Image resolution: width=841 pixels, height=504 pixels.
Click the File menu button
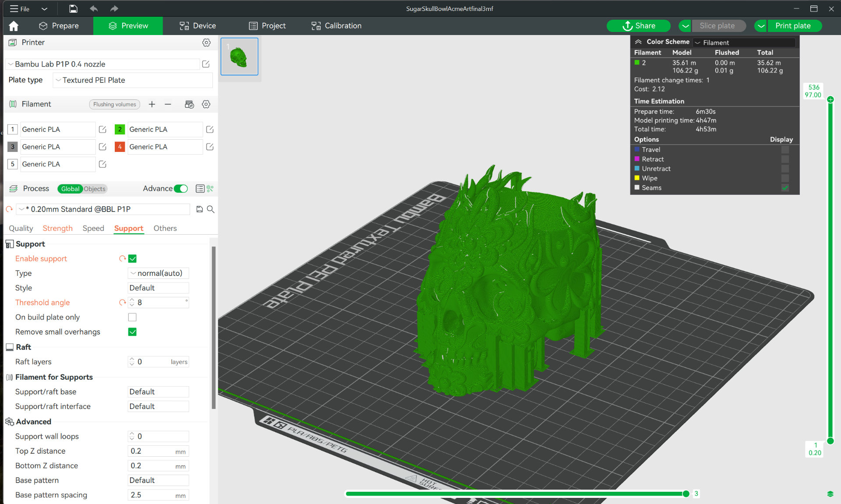click(20, 9)
